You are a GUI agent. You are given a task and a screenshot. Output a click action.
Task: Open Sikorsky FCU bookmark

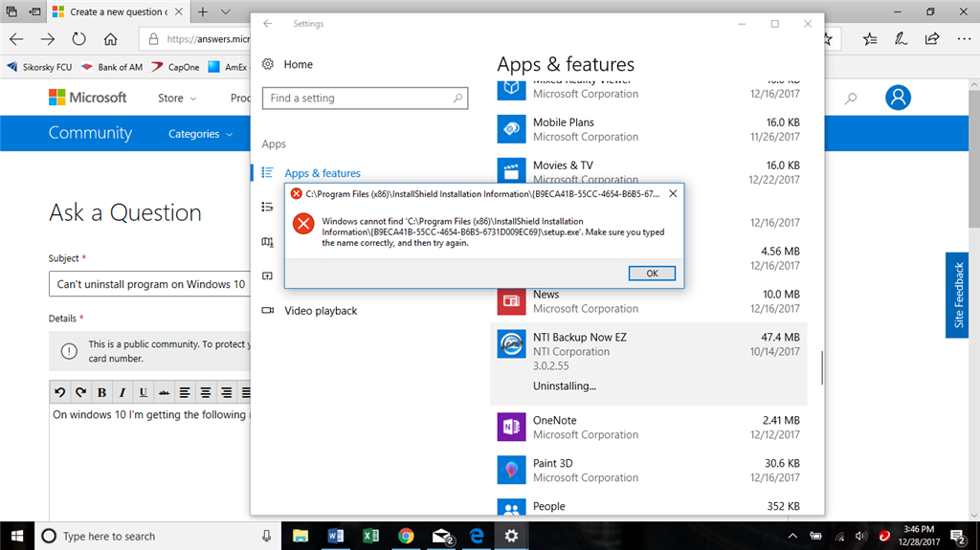click(39, 67)
